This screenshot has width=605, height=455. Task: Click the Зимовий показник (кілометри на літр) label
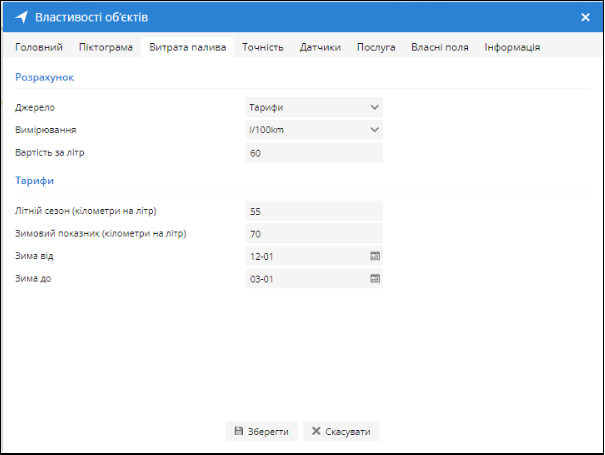101,233
